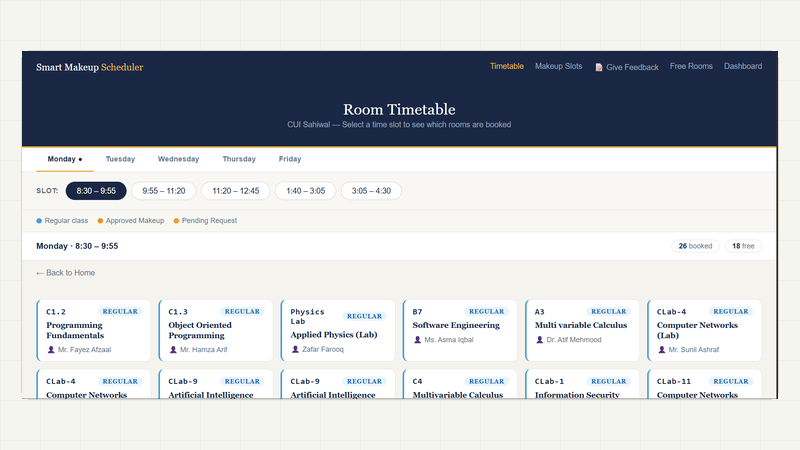This screenshot has width=800, height=450.
Task: Click person icon beside Mr. Fayez Afzaal
Action: click(51, 349)
